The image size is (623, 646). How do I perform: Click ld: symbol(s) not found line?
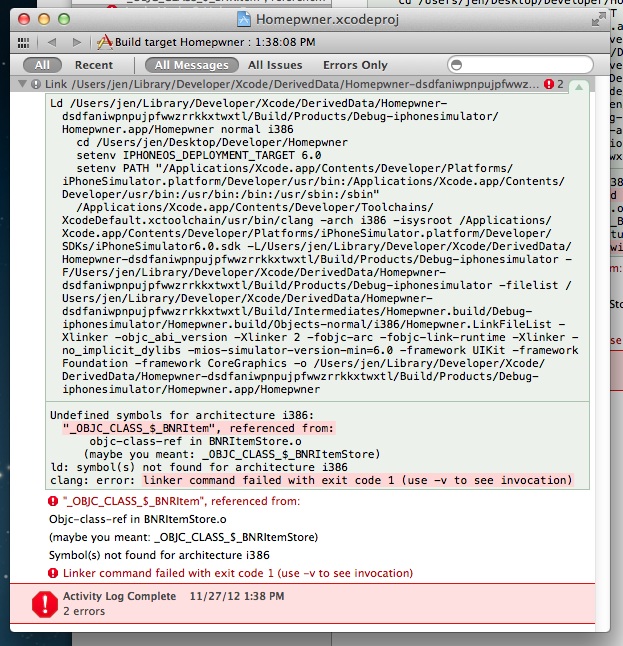pyautogui.click(x=199, y=467)
